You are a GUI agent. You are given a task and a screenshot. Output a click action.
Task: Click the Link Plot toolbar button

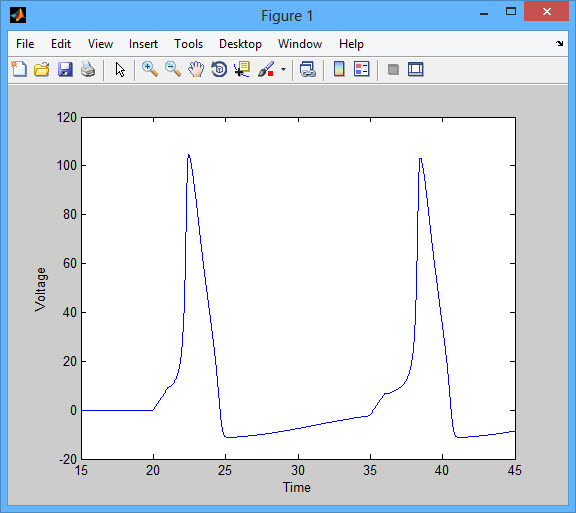pos(307,69)
